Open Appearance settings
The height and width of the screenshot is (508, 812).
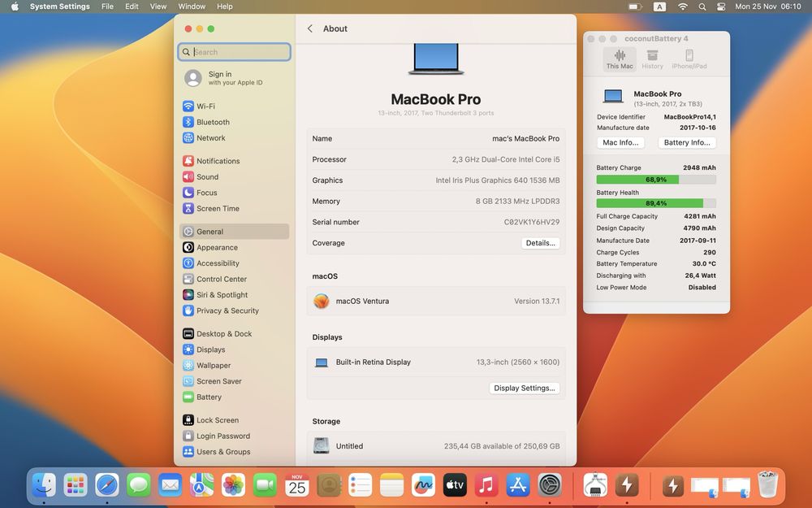coord(234,248)
